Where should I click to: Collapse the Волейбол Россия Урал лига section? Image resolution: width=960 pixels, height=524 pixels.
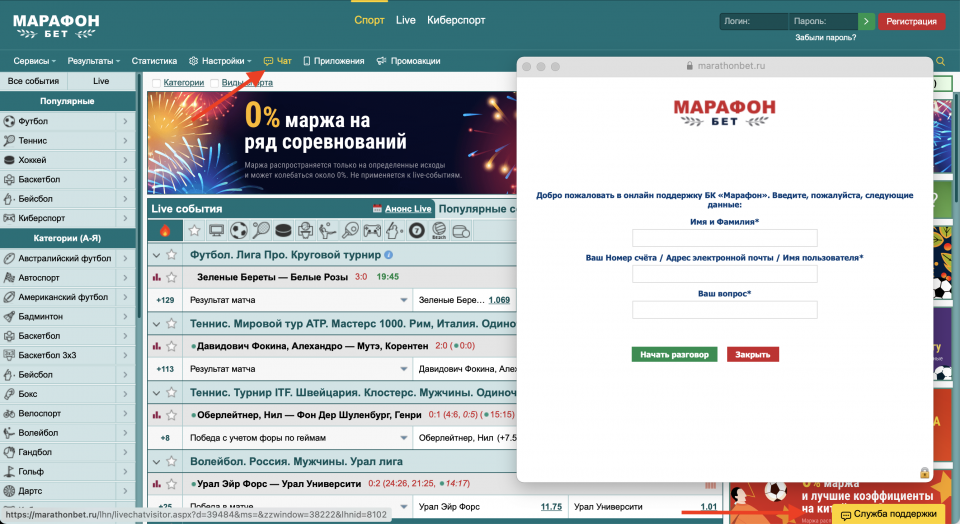pyautogui.click(x=156, y=462)
